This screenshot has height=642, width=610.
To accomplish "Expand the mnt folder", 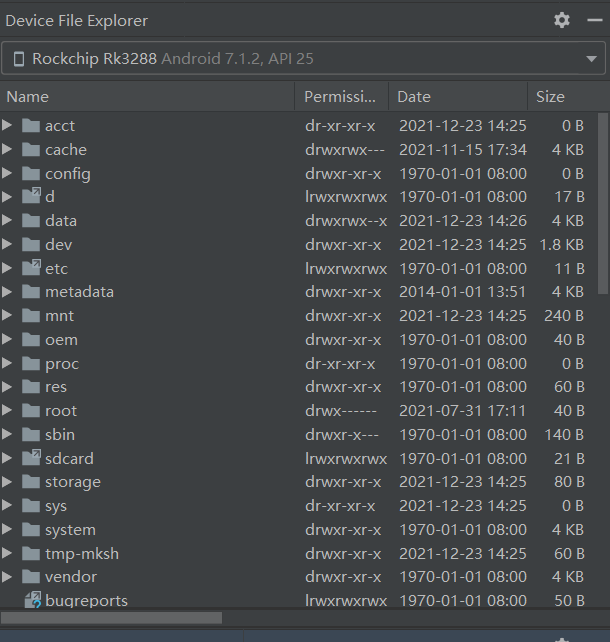I will (7, 316).
